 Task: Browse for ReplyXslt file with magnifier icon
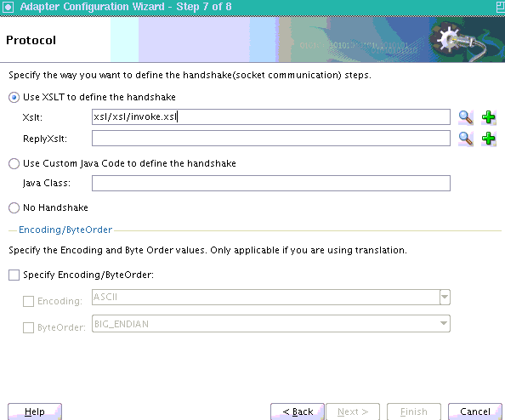pos(466,139)
